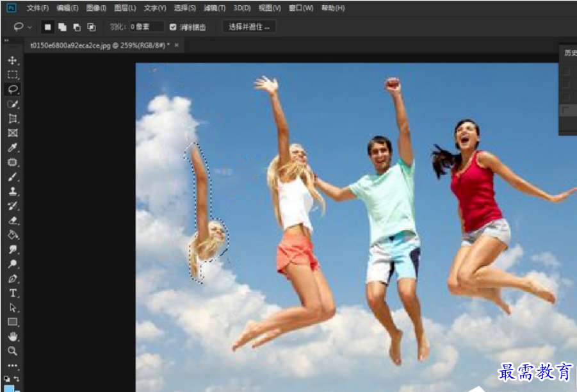This screenshot has height=392, width=577.
Task: Select the Lasso tool in the toolbox
Action: click(x=13, y=90)
